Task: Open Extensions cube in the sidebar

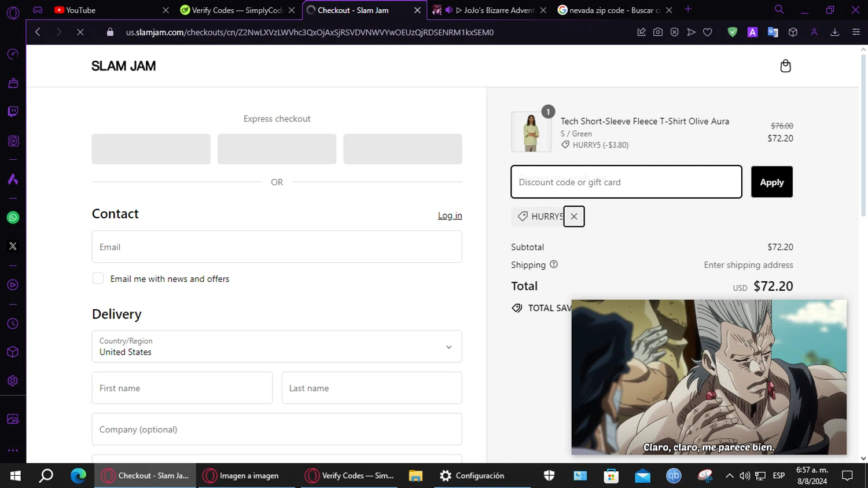Action: coord(13,352)
